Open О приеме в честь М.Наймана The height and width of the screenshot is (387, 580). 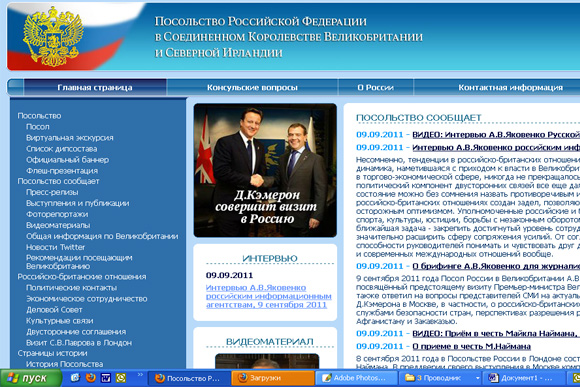[x=472, y=346]
